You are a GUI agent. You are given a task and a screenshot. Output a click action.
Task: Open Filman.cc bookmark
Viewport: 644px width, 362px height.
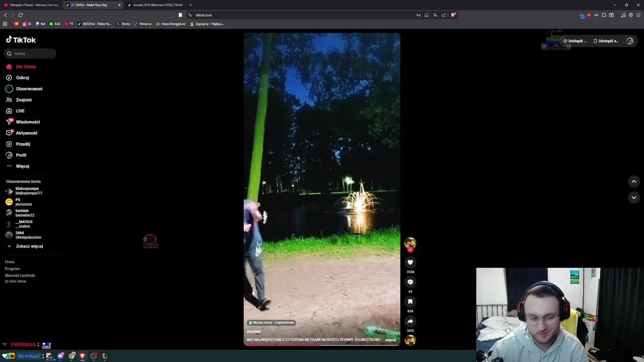tap(143, 24)
